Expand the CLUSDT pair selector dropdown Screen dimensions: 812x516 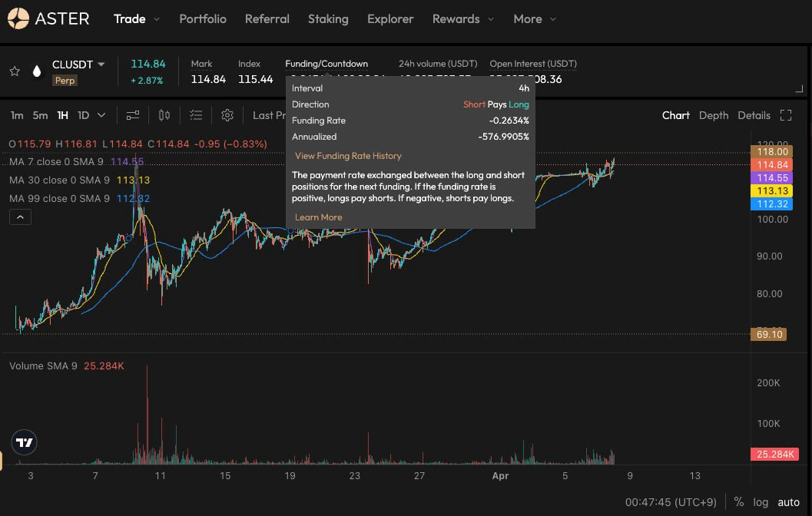click(x=101, y=65)
